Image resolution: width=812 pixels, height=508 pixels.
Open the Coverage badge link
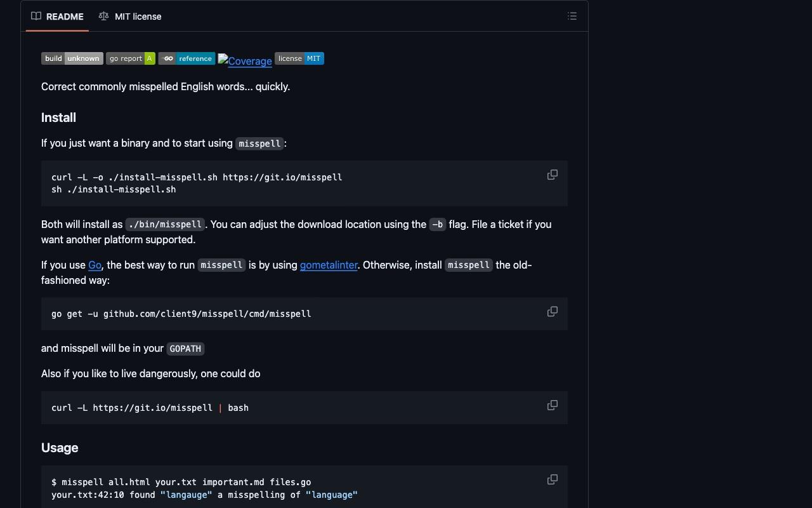click(x=245, y=61)
